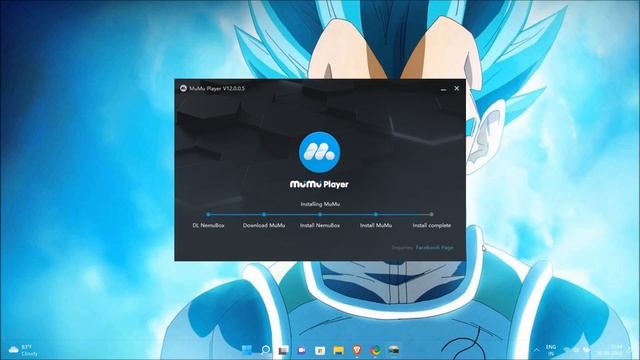
Task: Click the 'MuMu Player V12.0.0.5' window title
Action: click(217, 88)
